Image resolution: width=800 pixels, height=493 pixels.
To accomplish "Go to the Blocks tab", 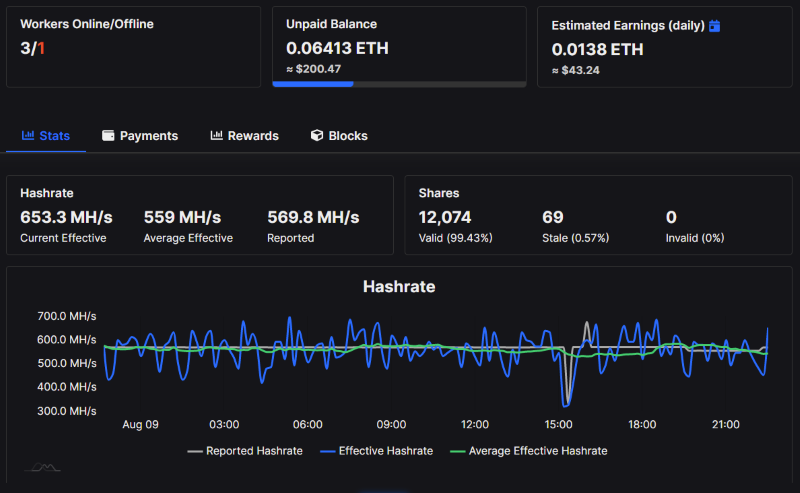I will click(339, 136).
